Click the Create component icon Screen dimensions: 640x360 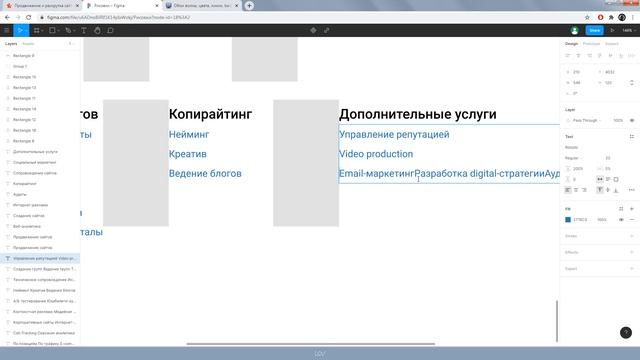(313, 30)
